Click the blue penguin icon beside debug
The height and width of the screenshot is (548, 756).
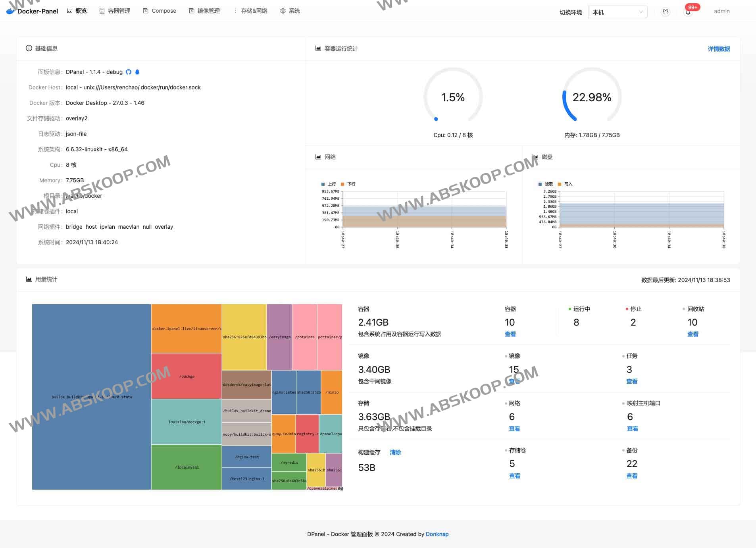[137, 72]
